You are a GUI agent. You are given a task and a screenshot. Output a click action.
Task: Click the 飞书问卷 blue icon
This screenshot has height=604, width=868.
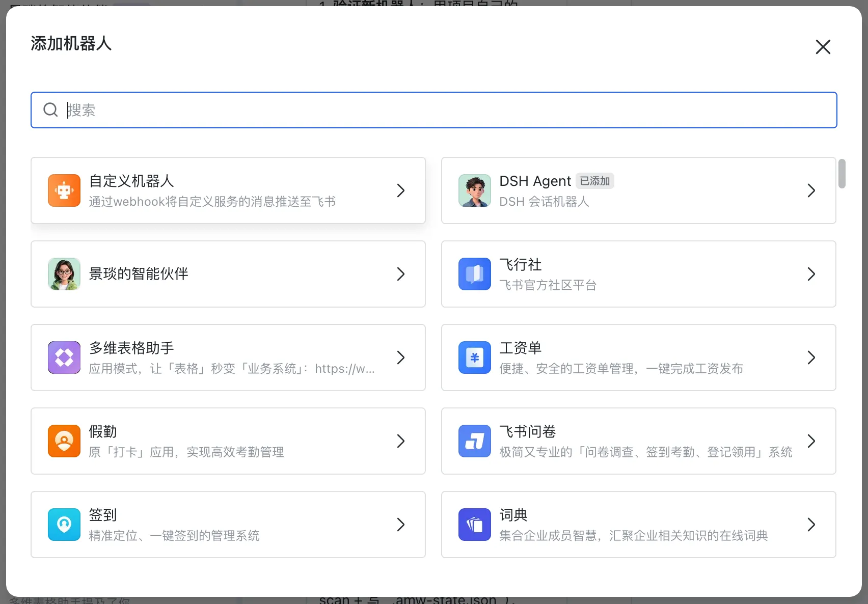click(475, 441)
